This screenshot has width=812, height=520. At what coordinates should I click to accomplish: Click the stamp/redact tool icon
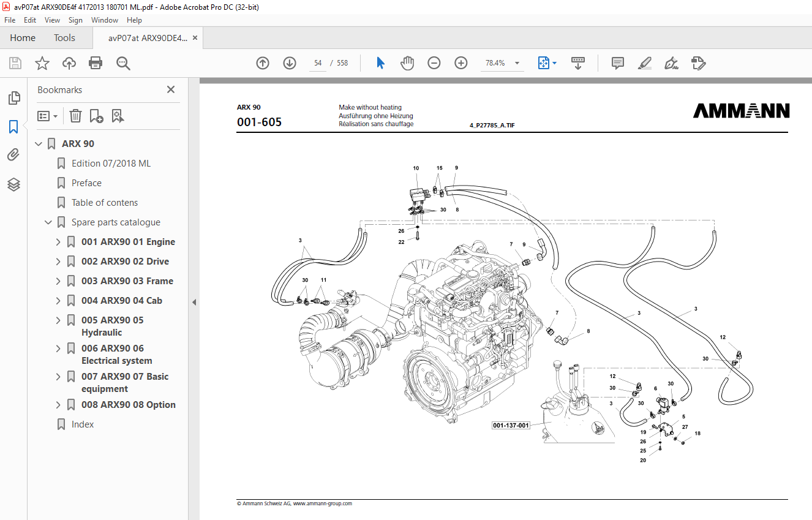click(x=699, y=63)
